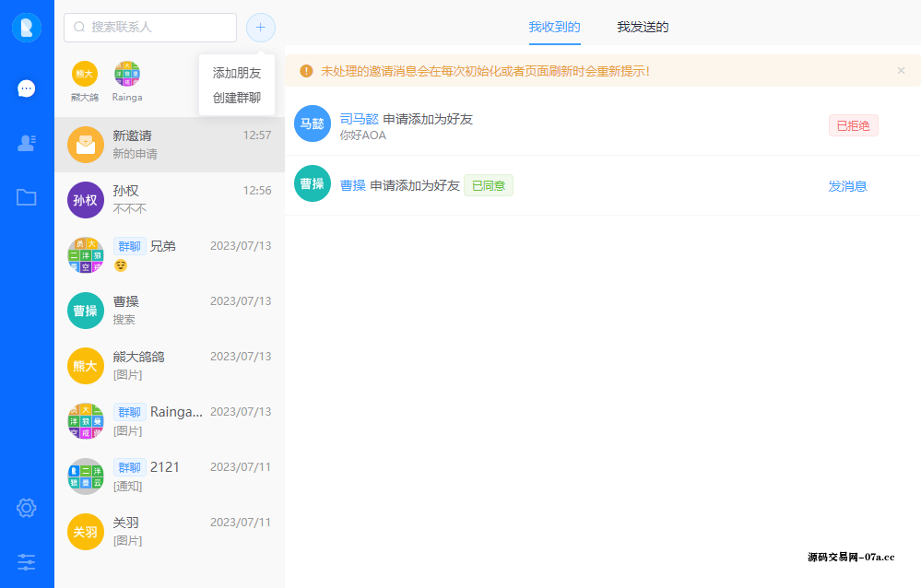
Task: Open the chat messages panel icon
Action: 26,88
